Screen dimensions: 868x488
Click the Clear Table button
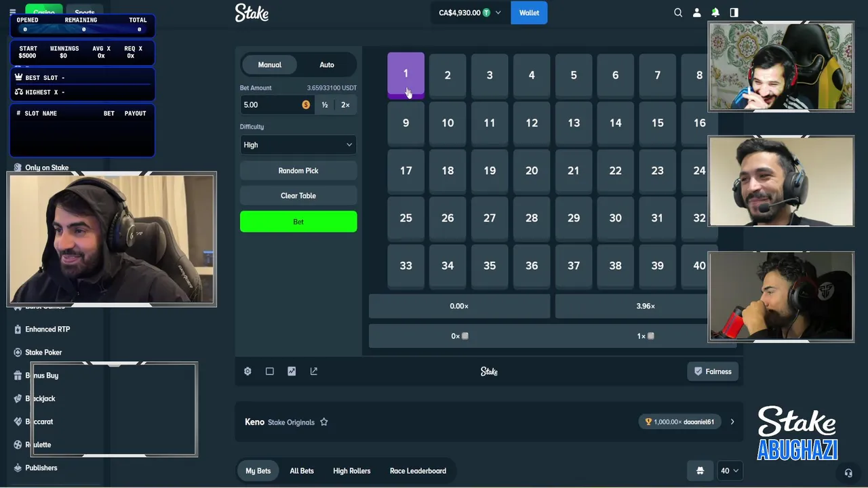pyautogui.click(x=298, y=196)
